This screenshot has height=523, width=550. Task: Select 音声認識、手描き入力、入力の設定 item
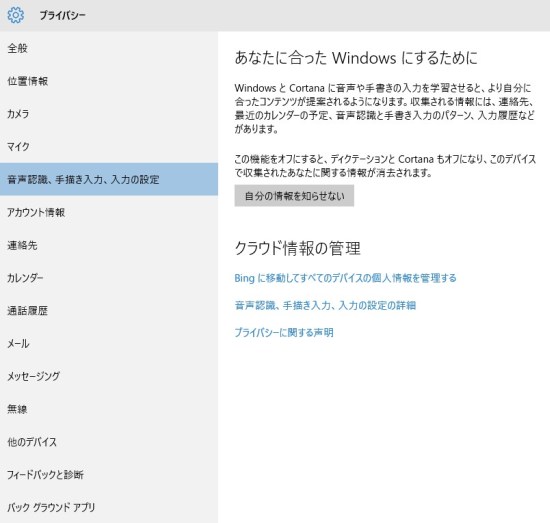(109, 179)
